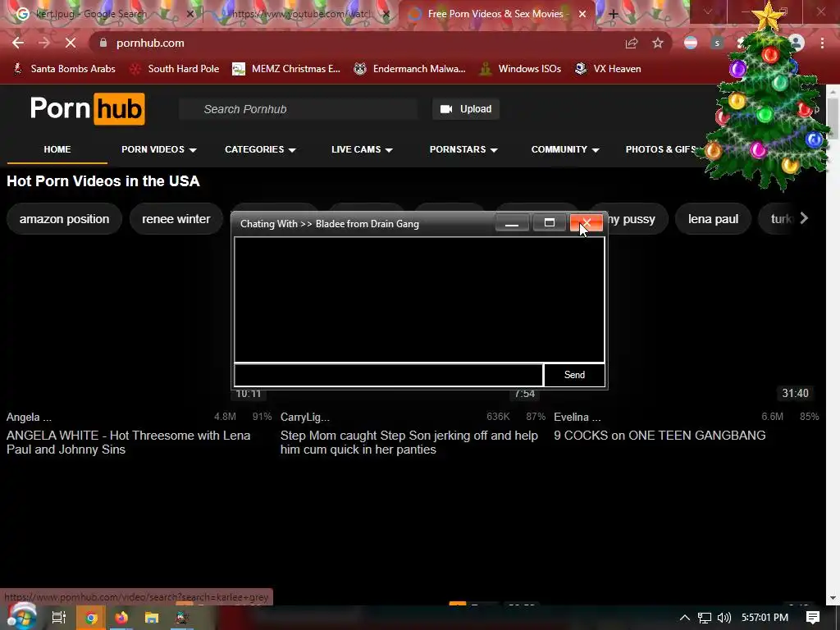Click the lock icon beside the URL
This screenshot has width=840, height=630.
[x=103, y=43]
